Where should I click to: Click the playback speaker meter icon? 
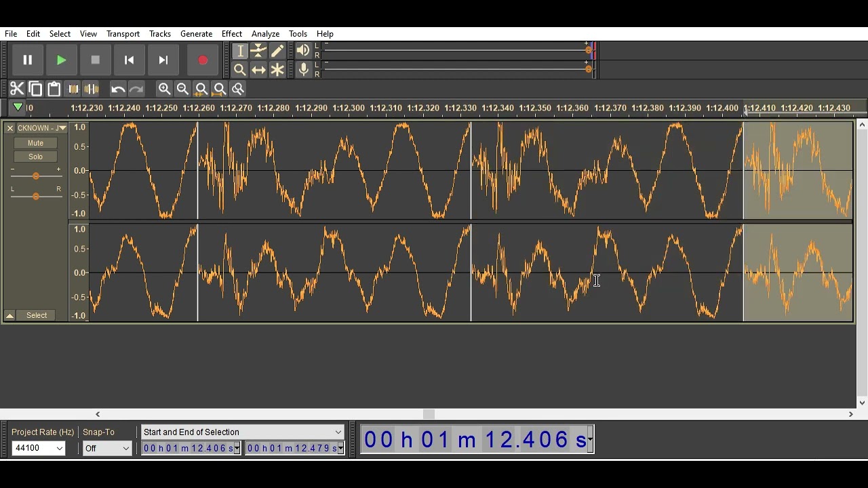[x=303, y=50]
